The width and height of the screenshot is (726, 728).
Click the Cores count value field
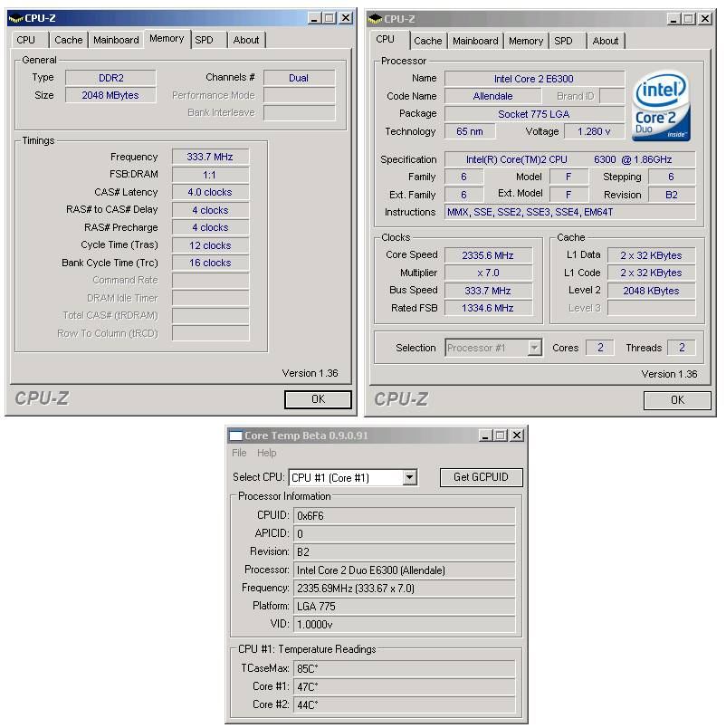point(600,348)
